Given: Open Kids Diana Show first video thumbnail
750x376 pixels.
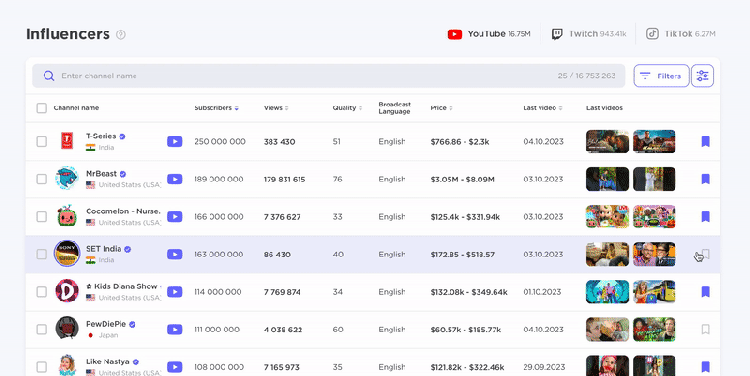Looking at the screenshot, I should (607, 291).
